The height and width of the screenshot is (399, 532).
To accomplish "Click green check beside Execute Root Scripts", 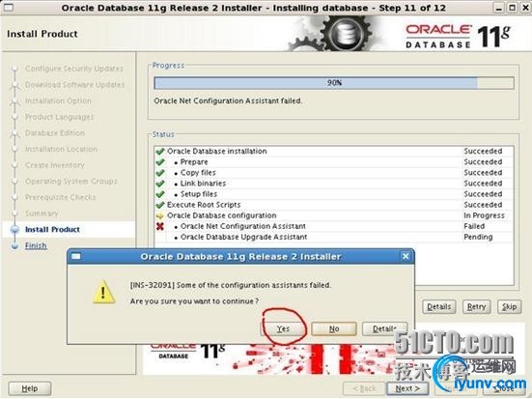I will point(160,205).
